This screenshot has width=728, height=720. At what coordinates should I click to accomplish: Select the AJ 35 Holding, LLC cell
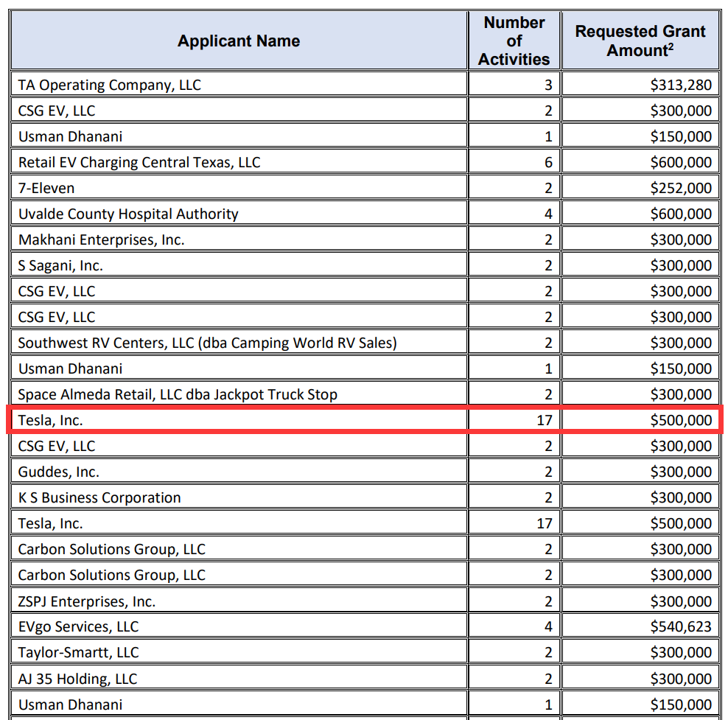[239, 679]
